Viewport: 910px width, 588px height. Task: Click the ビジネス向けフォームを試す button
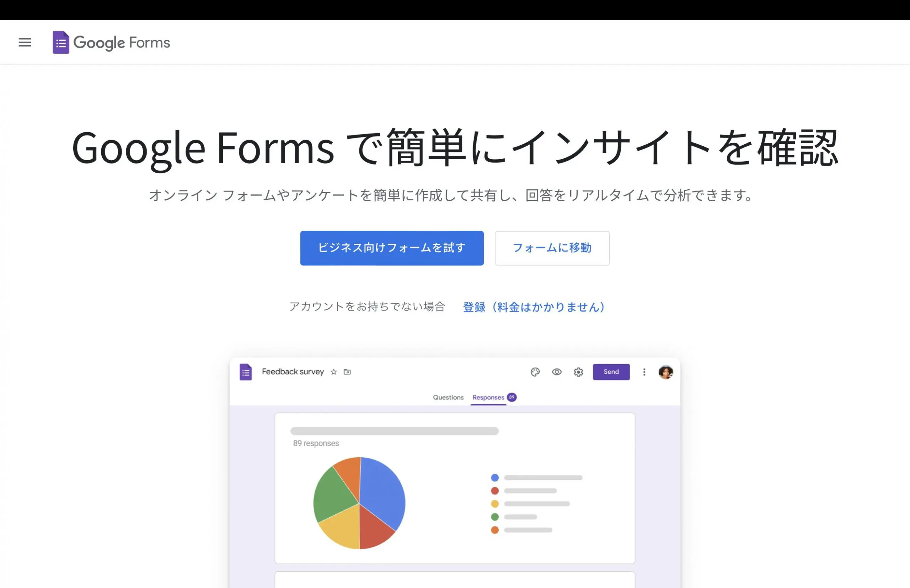pos(392,248)
